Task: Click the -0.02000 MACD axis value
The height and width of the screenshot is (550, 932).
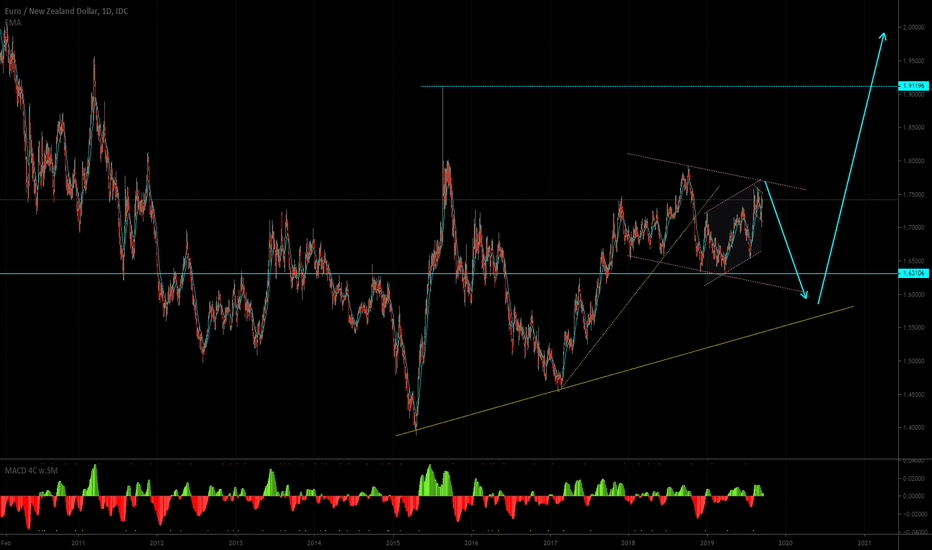Action: click(x=912, y=514)
